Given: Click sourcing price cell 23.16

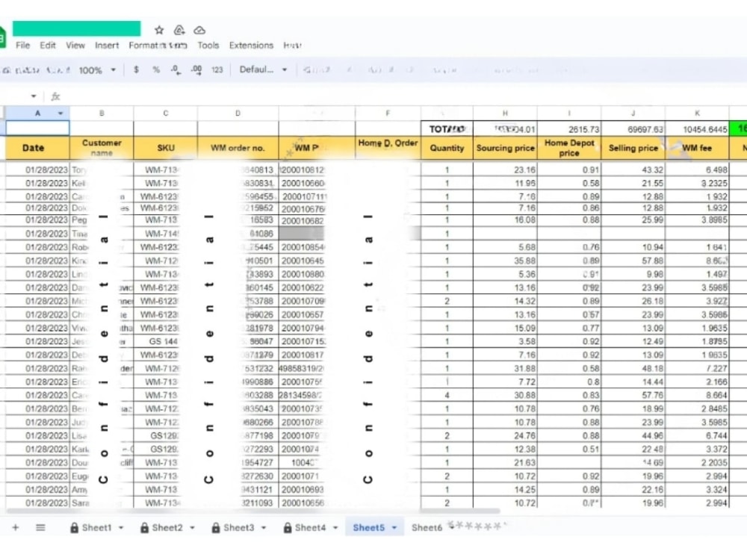Looking at the screenshot, I should [505, 169].
